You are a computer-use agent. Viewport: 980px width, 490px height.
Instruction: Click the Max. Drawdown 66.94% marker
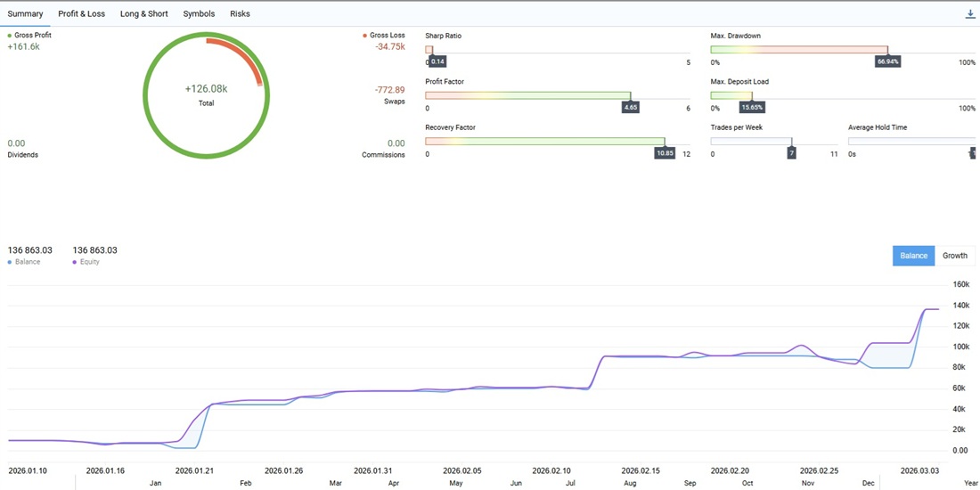click(887, 61)
